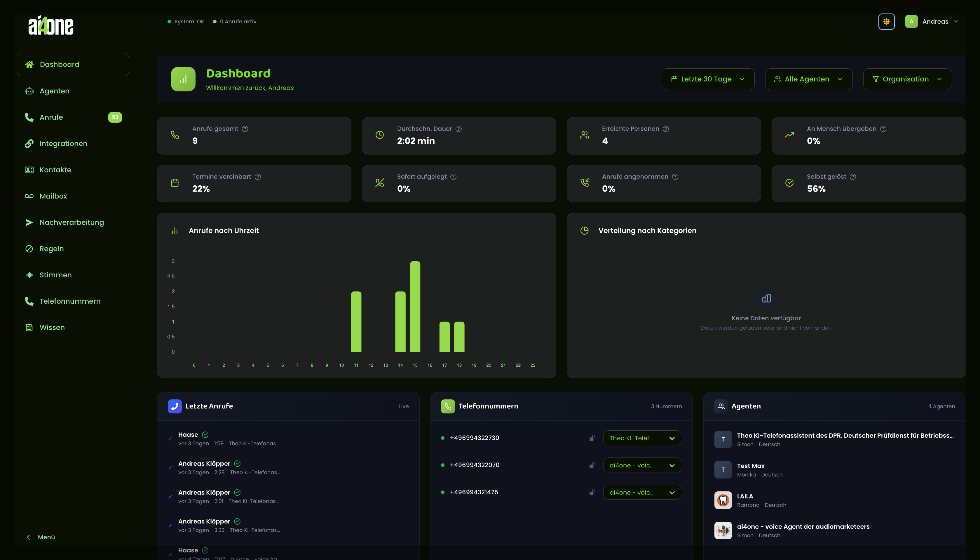Click the Selbst gelöst 56% stat card
Image resolution: width=980 pixels, height=560 pixels.
pyautogui.click(x=868, y=183)
